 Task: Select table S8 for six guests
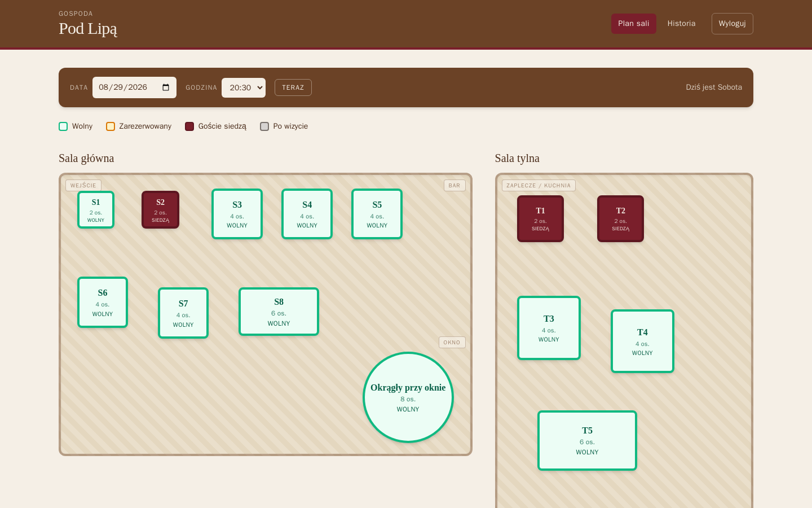tap(279, 312)
